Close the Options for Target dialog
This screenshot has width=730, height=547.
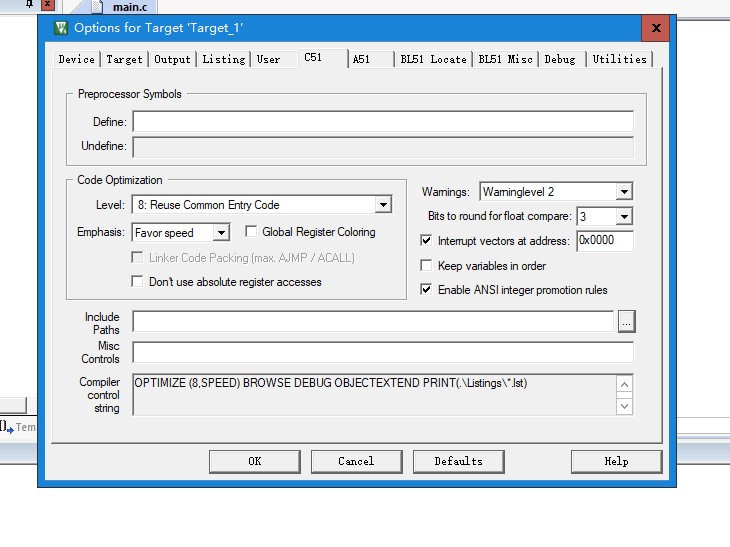tap(656, 28)
